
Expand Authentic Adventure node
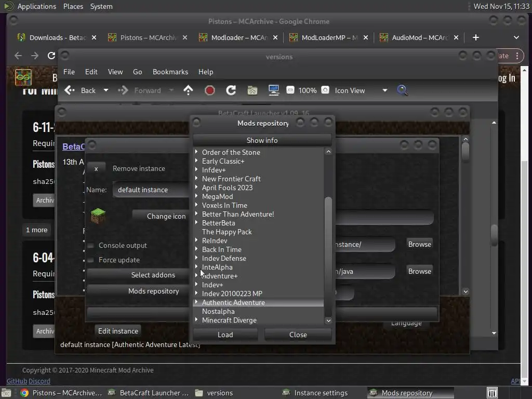click(196, 302)
